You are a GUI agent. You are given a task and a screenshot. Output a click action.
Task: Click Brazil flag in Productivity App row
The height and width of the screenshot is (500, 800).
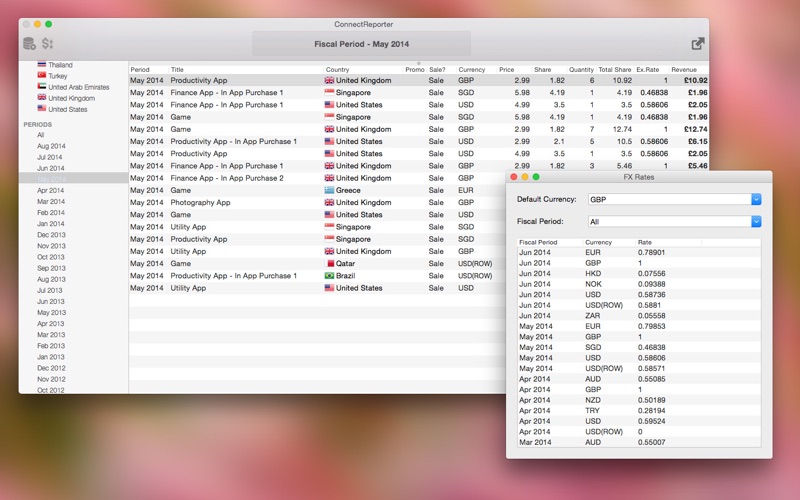click(329, 276)
